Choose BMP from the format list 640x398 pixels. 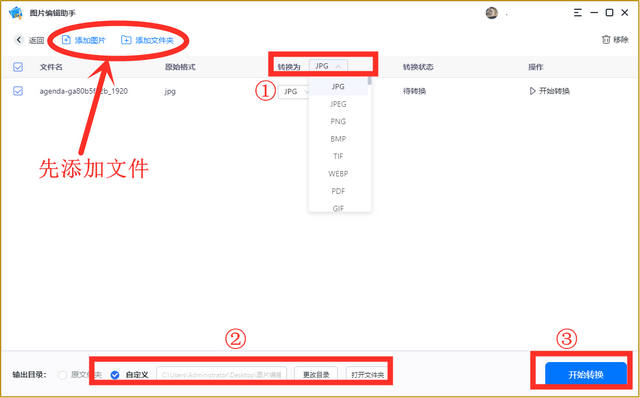point(338,139)
